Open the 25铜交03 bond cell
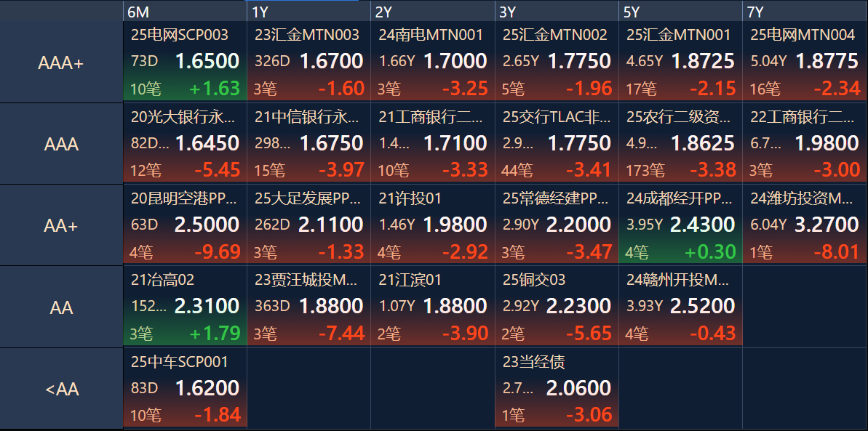 click(557, 307)
